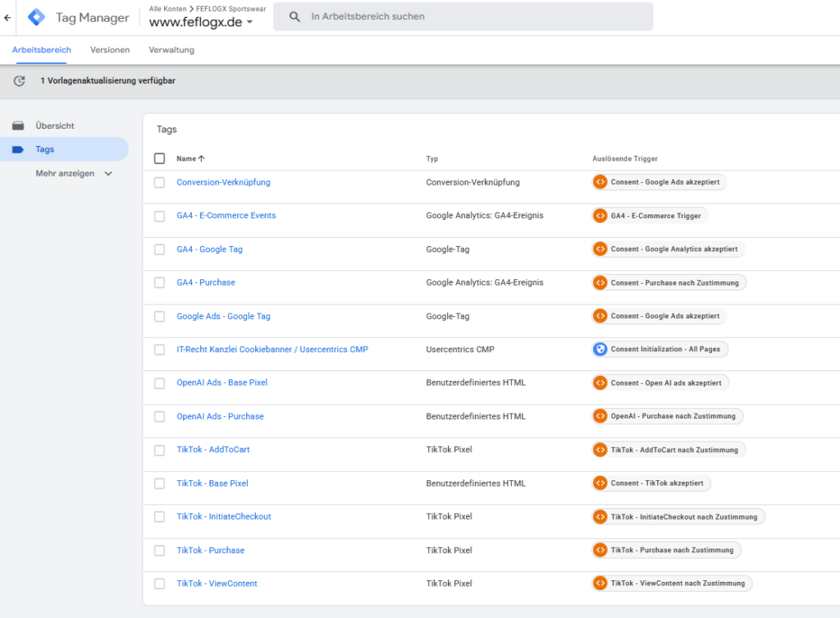This screenshot has height=618, width=840.
Task: Open Übersicht in the sidebar
Action: pyautogui.click(x=55, y=126)
